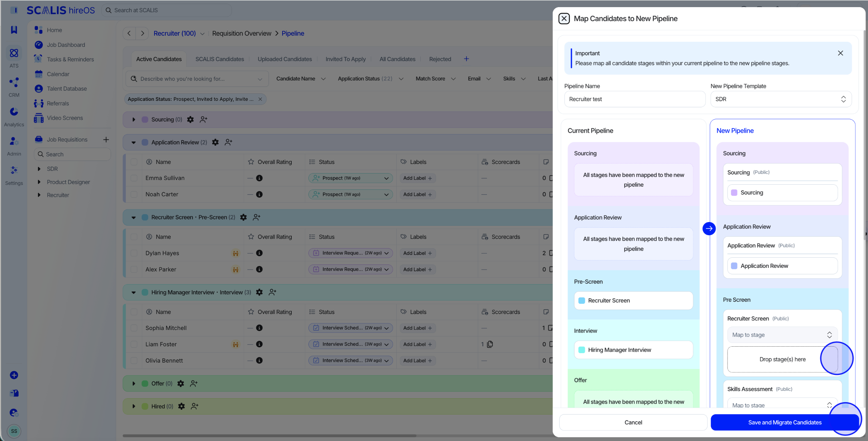Click plus icon next to Job Requisitions
The height and width of the screenshot is (441, 868).
106,140
